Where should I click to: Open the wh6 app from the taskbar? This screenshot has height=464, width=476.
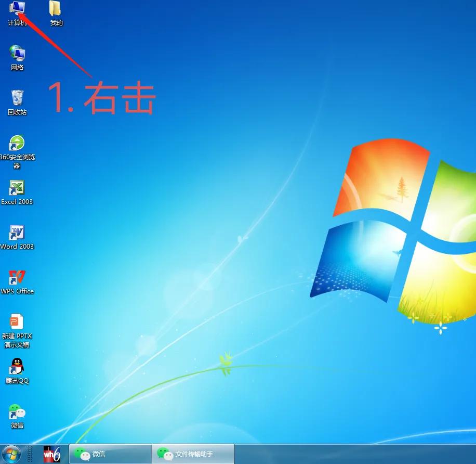click(52, 454)
